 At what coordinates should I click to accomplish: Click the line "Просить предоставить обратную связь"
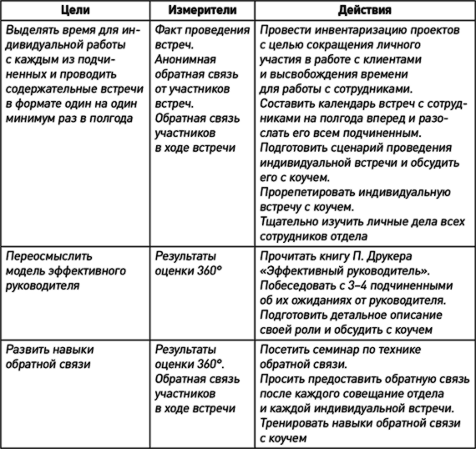tap(365, 379)
